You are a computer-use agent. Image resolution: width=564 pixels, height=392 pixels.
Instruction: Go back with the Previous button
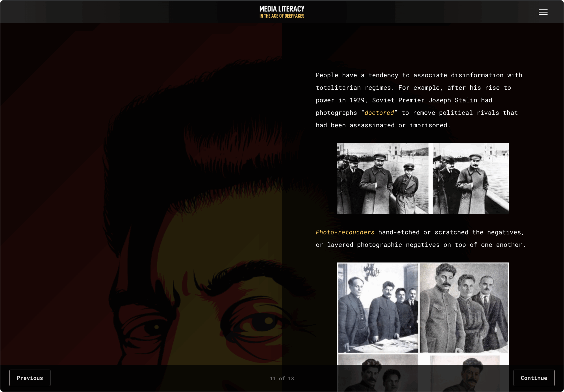point(30,378)
